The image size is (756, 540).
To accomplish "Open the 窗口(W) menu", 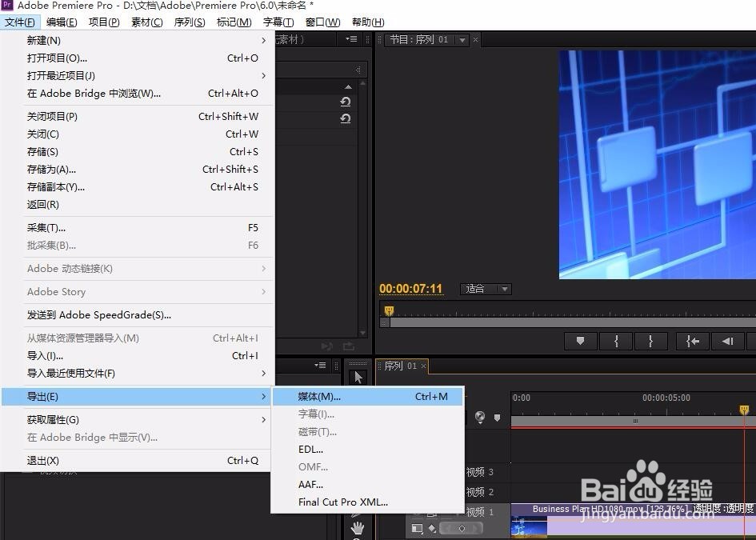I will 322,22.
